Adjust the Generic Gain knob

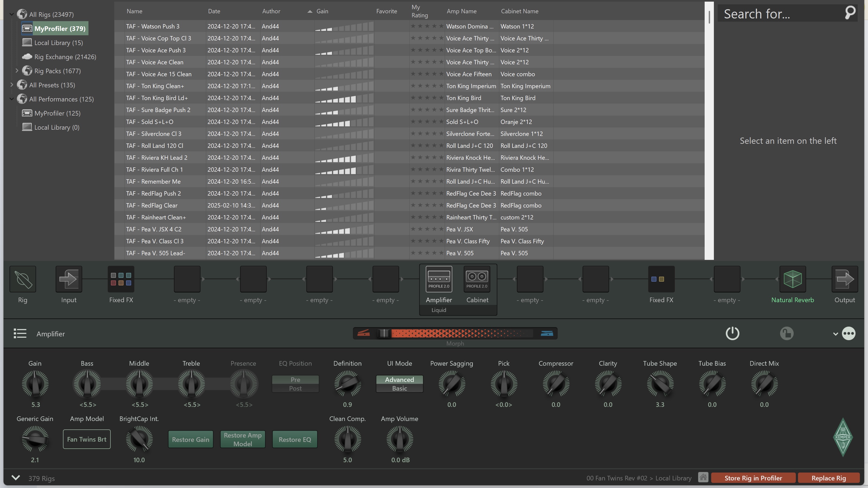[x=35, y=439]
